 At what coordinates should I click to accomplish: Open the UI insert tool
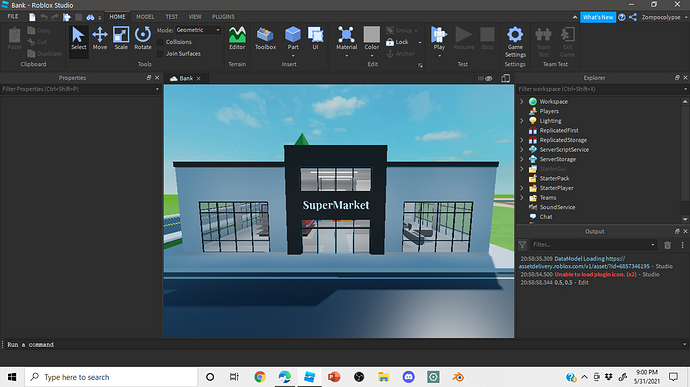[x=315, y=39]
